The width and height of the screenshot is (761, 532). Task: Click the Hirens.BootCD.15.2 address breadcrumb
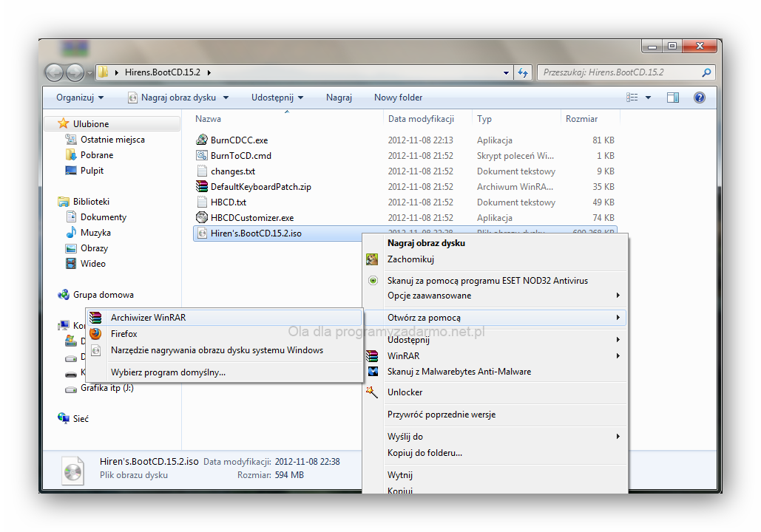coord(163,72)
